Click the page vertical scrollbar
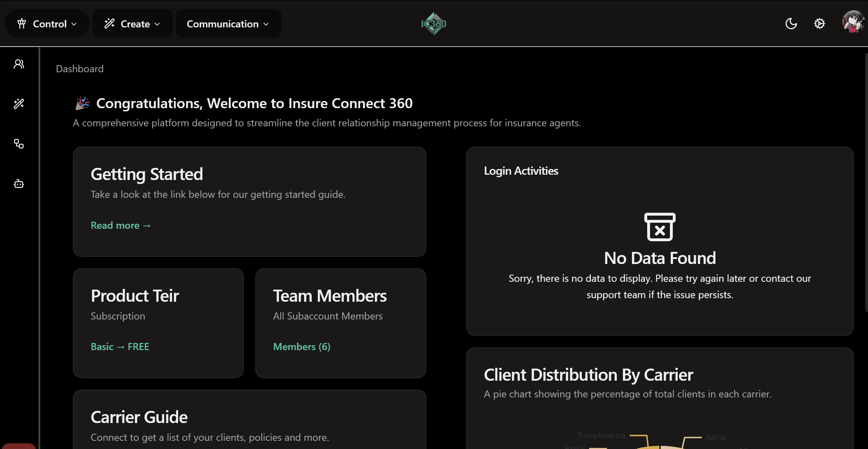This screenshot has width=868, height=449. point(866,183)
